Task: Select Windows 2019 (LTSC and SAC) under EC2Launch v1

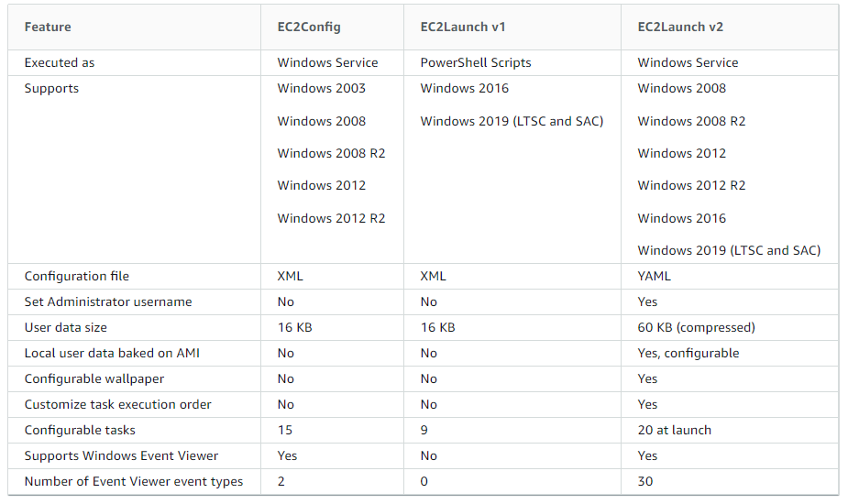Action: pos(512,121)
